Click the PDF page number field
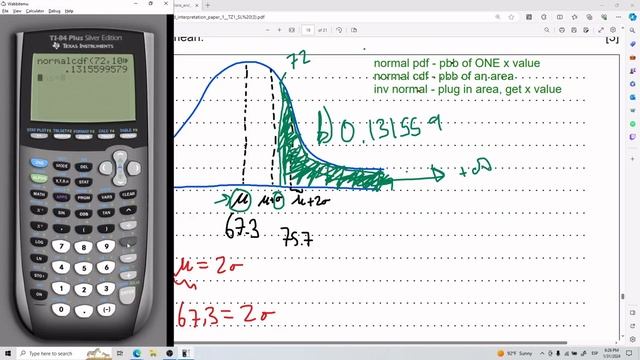The image size is (640, 360). click(x=308, y=30)
